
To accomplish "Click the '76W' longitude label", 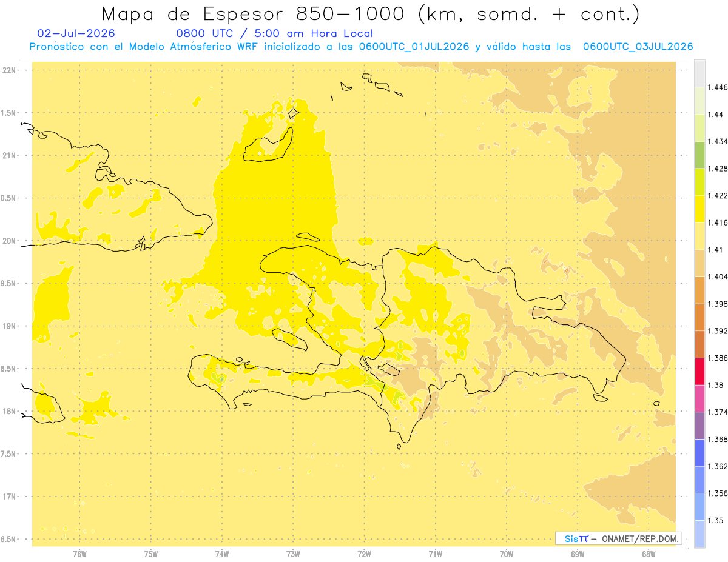I will coord(79,554).
